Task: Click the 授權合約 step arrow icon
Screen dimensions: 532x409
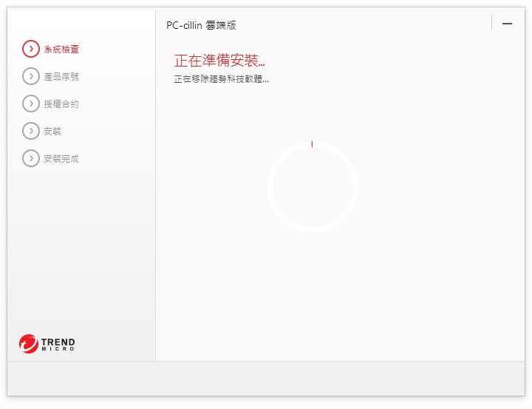Action: tap(31, 104)
